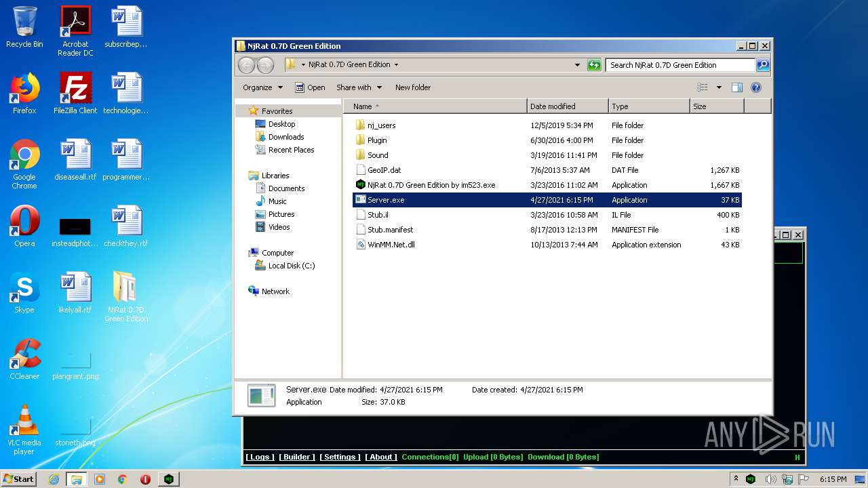This screenshot has height=488, width=868.
Task: Select Documents library
Action: coord(286,188)
